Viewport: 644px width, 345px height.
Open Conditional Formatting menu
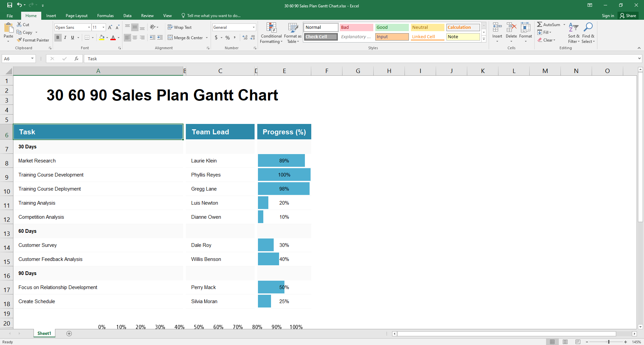click(271, 33)
